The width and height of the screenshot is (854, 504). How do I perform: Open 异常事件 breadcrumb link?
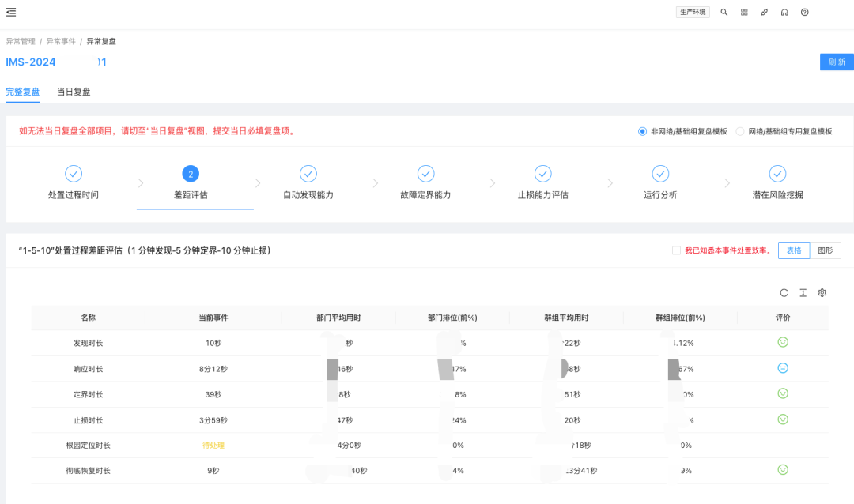[61, 41]
